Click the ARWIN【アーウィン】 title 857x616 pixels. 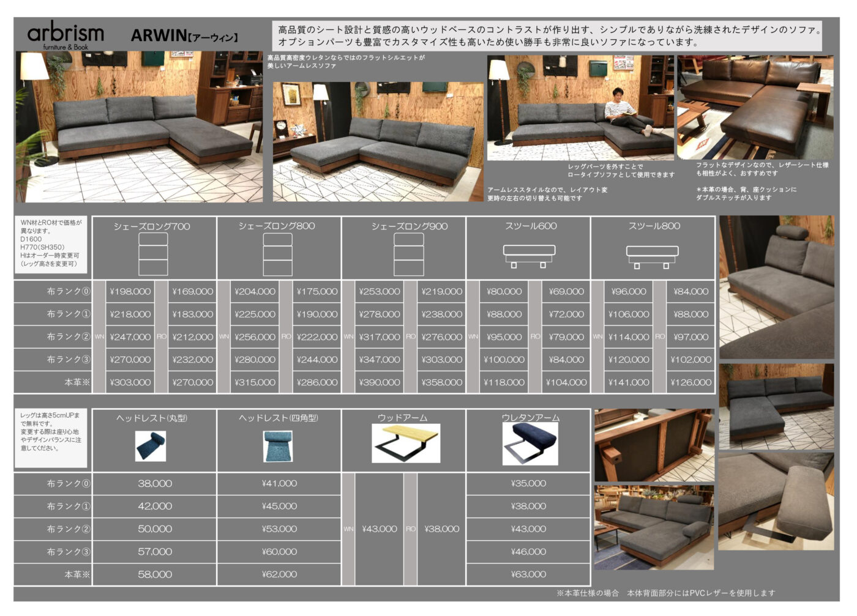(184, 36)
